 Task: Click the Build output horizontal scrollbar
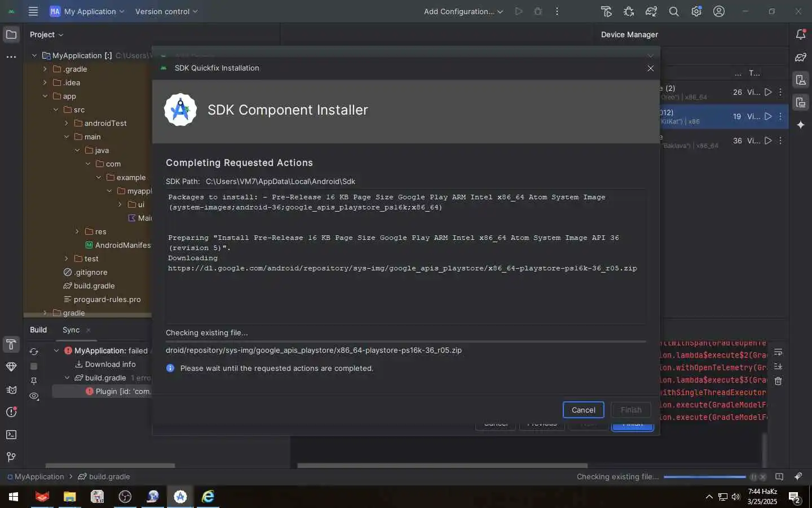[x=443, y=466]
